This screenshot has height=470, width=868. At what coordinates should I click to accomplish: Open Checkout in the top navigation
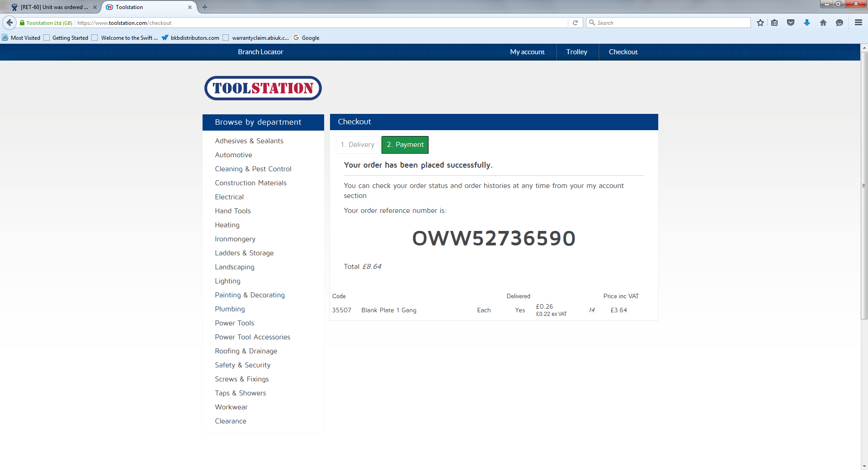coord(623,52)
